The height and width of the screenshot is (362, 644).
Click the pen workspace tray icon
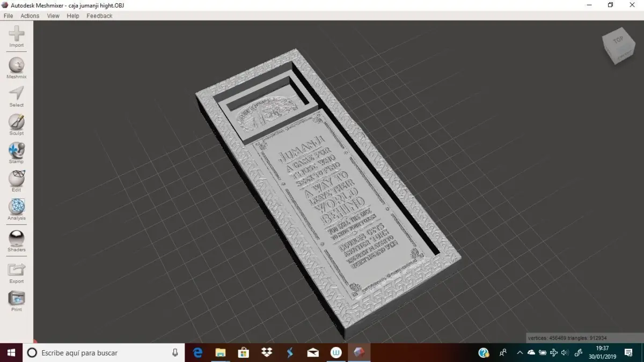click(x=579, y=352)
